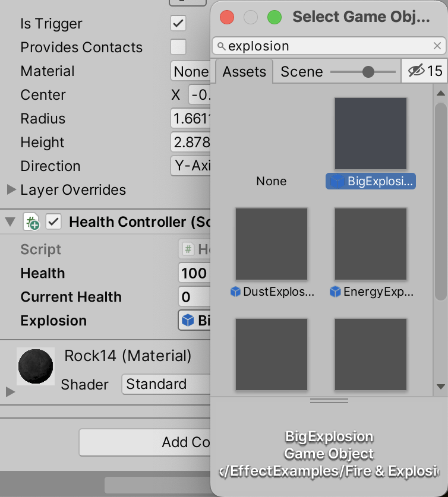Image resolution: width=448 pixels, height=497 pixels.
Task: Disable the Health Controller component checkbox
Action: click(53, 221)
